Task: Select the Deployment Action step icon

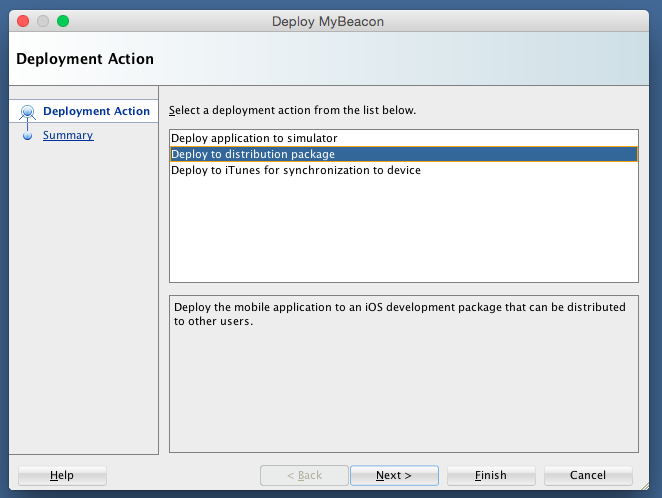Action: tap(27, 111)
